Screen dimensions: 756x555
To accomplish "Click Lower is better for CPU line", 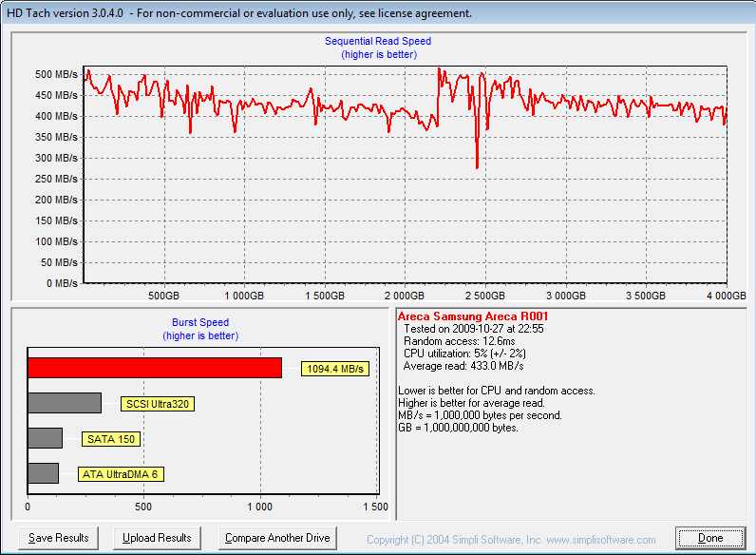I will tap(497, 391).
